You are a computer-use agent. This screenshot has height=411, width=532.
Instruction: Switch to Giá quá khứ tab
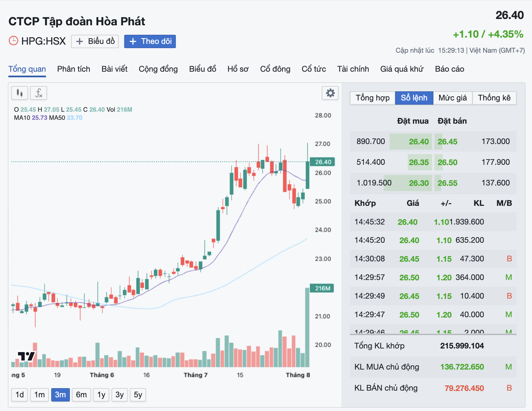pos(402,69)
